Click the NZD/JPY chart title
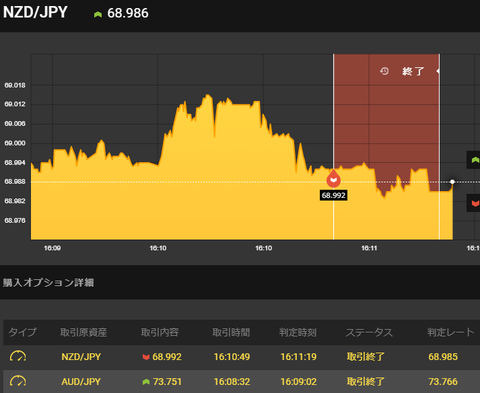This screenshot has height=393, width=480. tap(35, 12)
